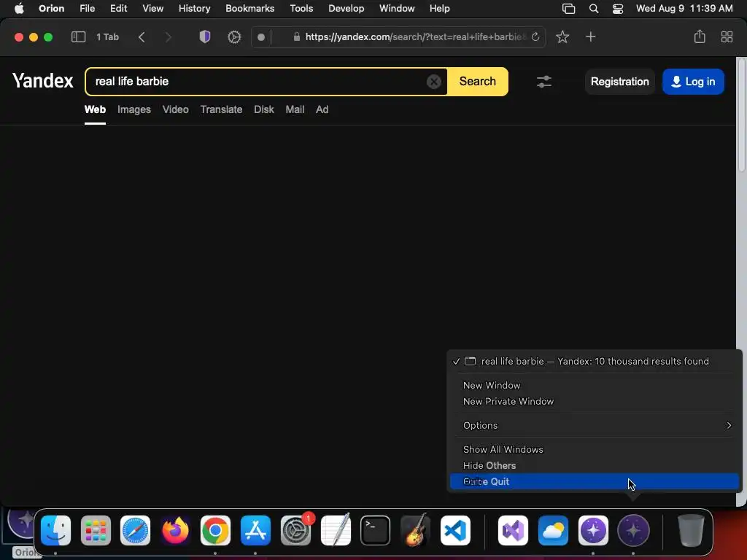The height and width of the screenshot is (560, 747).
Task: Open the Translate tab
Action: pyautogui.click(x=221, y=109)
